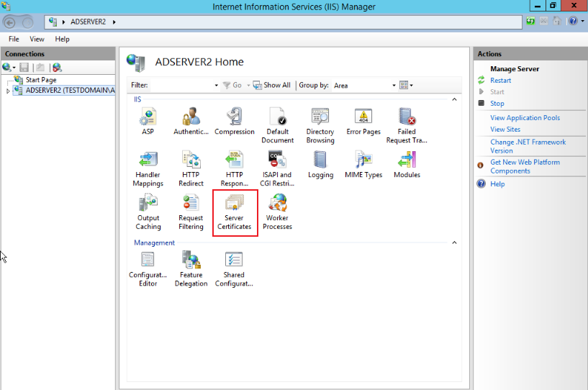
Task: Open Directory Browsing feature
Action: pyautogui.click(x=320, y=125)
